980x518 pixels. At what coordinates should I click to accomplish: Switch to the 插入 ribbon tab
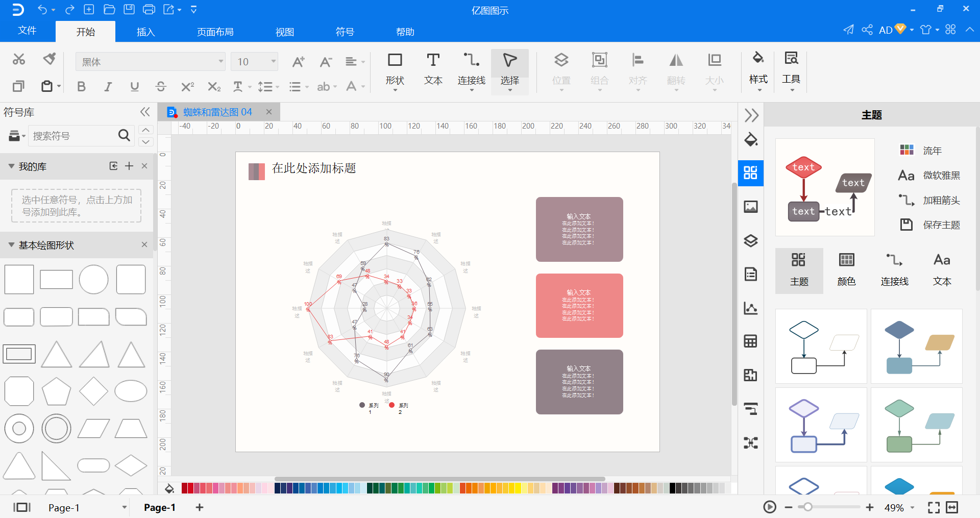[145, 32]
